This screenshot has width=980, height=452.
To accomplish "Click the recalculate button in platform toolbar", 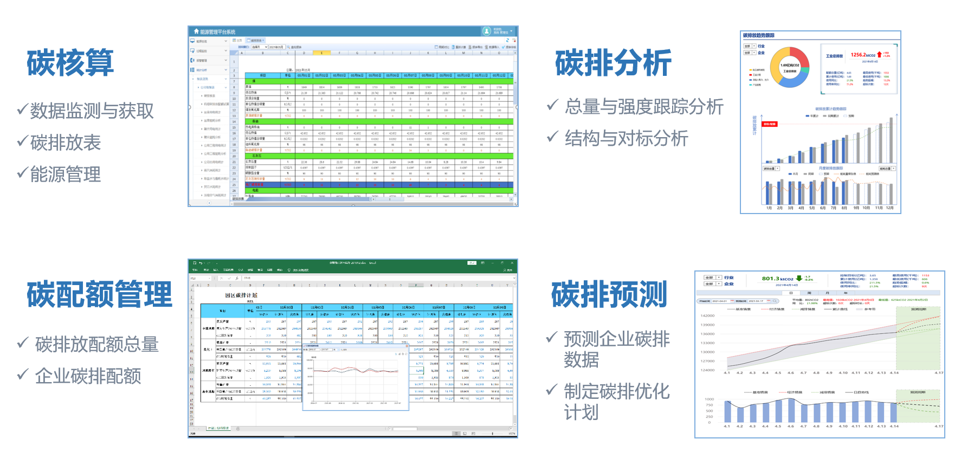I will (459, 47).
